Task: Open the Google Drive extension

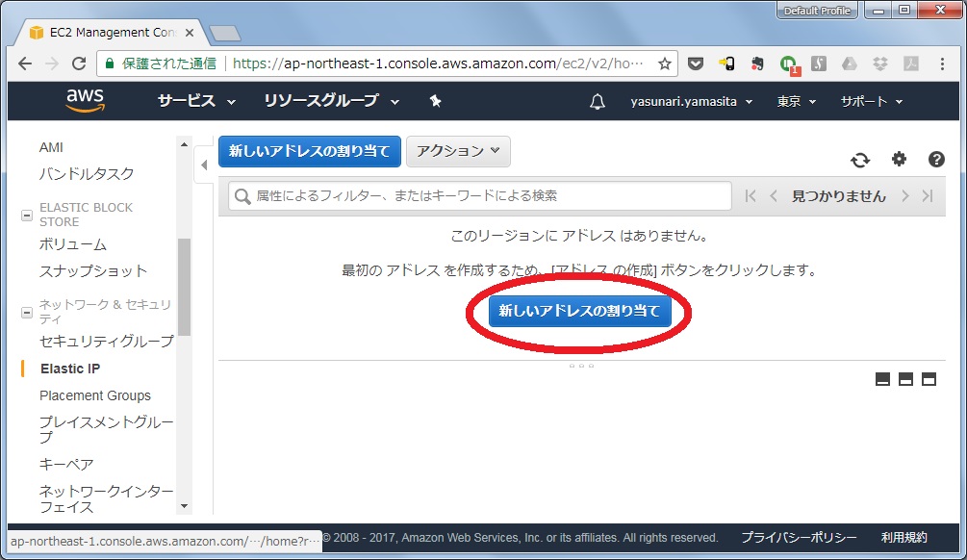Action: coord(850,64)
